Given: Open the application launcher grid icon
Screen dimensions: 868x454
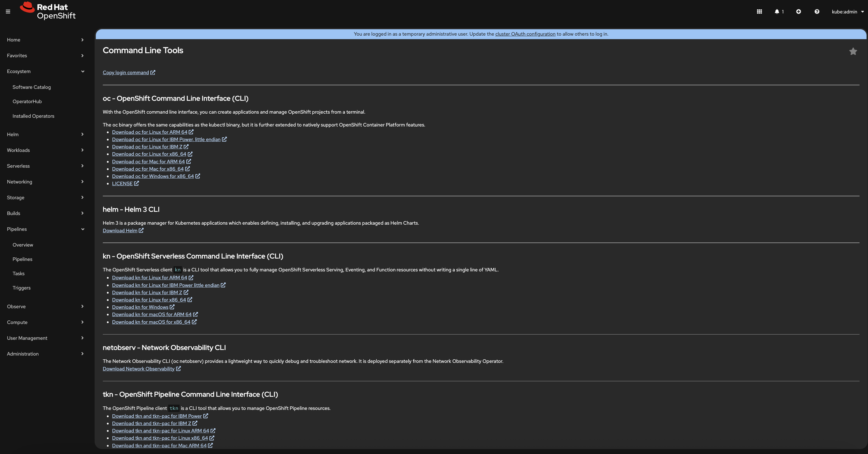Looking at the screenshot, I should [x=759, y=11].
